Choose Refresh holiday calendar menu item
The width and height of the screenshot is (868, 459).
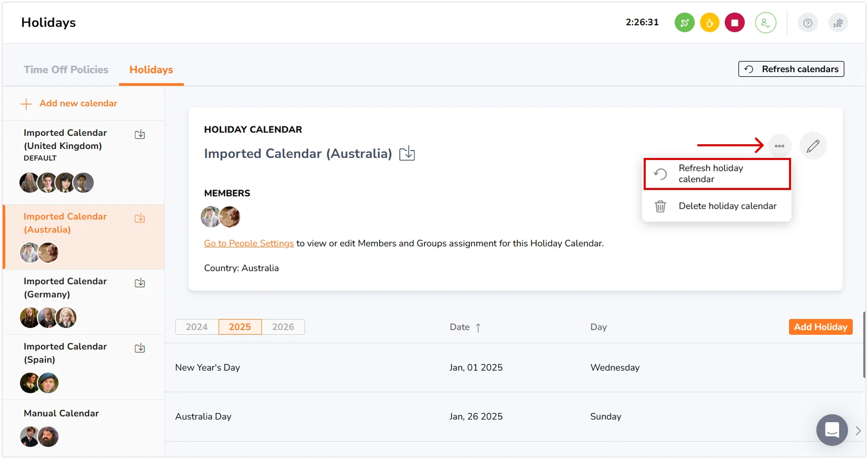click(x=717, y=174)
